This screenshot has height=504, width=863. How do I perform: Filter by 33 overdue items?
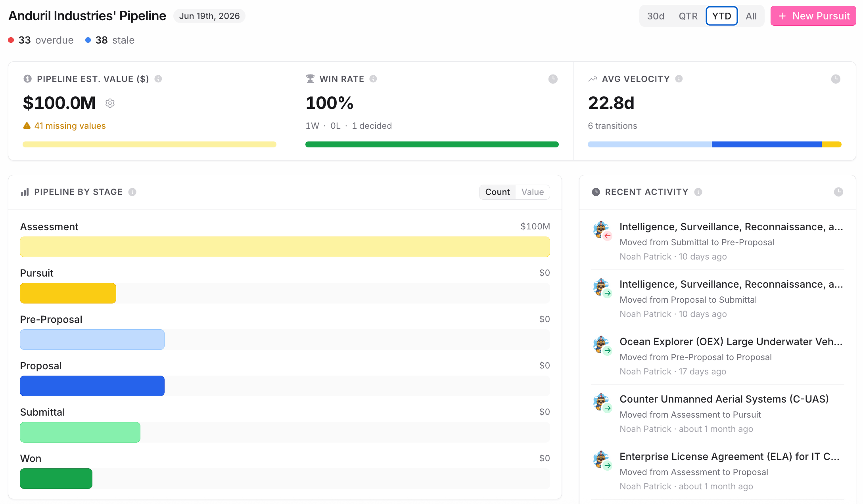[x=41, y=40]
